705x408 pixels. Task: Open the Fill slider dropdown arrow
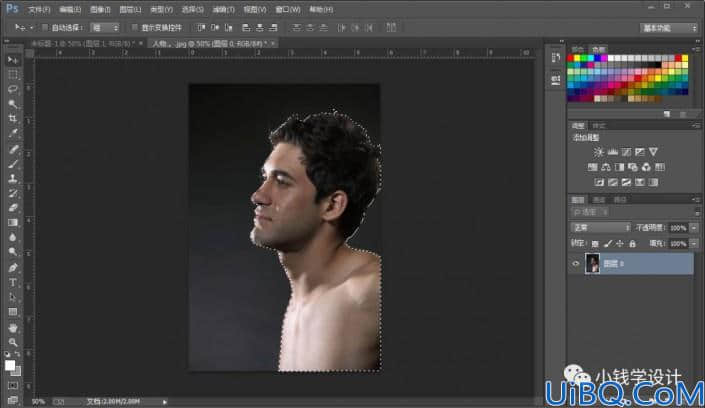pyautogui.click(x=694, y=244)
